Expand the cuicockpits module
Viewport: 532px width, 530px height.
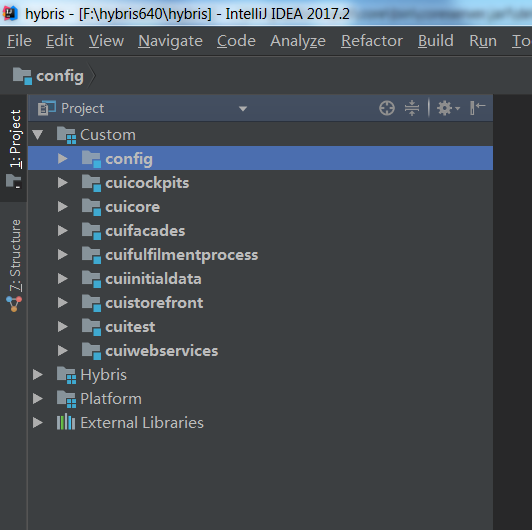[62, 183]
